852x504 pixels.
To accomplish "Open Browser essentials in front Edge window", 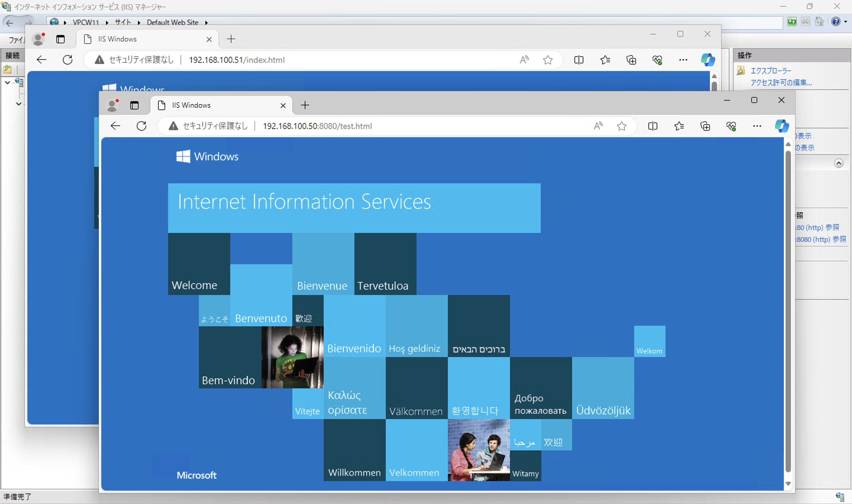I will tap(731, 126).
